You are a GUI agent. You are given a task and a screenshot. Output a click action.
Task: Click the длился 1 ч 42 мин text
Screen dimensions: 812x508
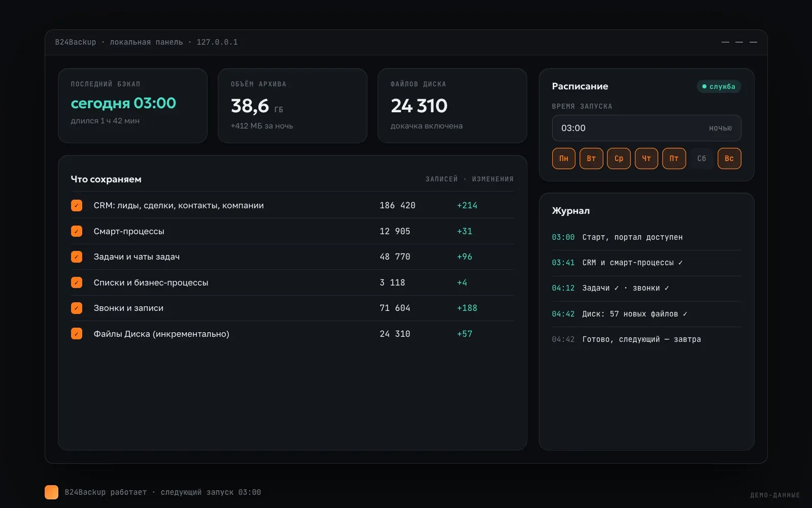(105, 121)
